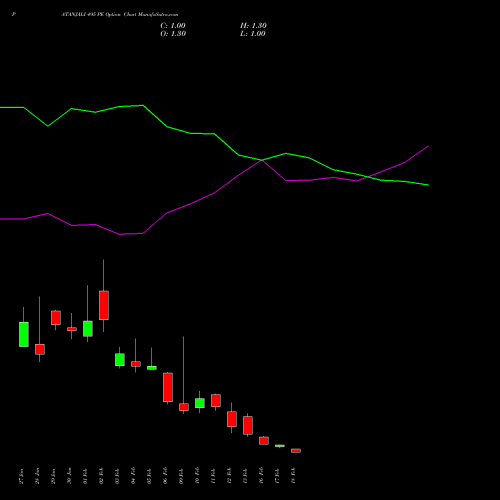The height and width of the screenshot is (500, 500).
Task: Click the green candlestick body for 10 Feb
Action: tap(200, 403)
